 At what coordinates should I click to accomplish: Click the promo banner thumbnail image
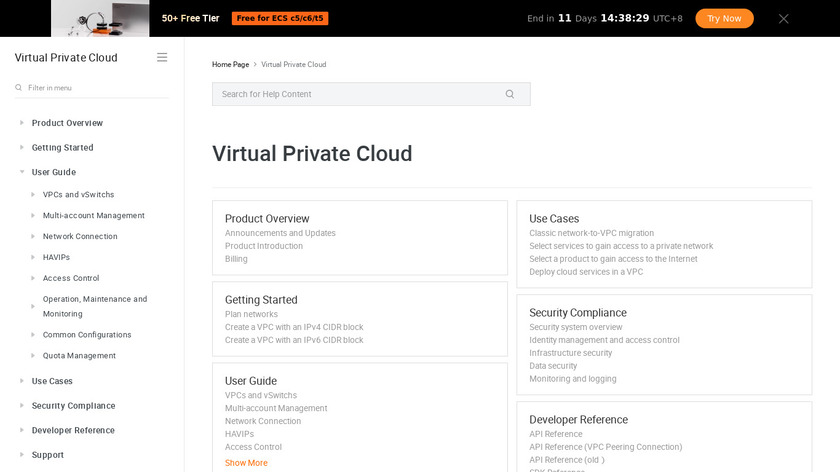click(x=100, y=18)
